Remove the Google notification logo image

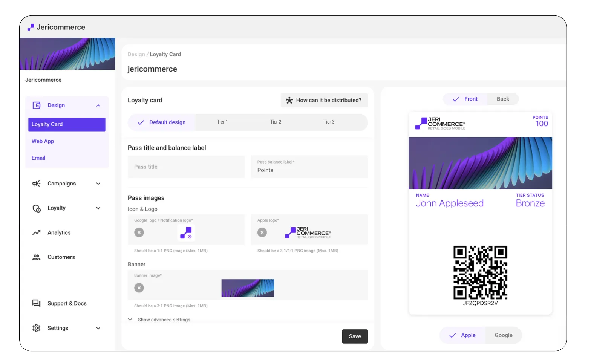[139, 232]
